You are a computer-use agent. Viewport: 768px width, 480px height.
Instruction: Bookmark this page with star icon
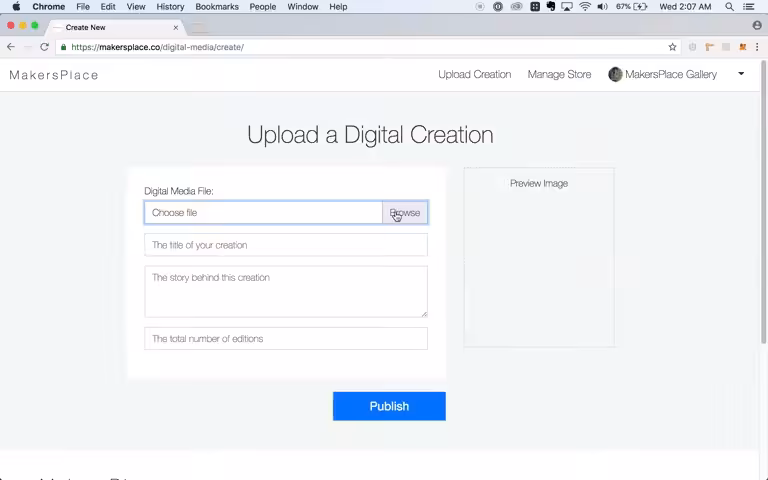[672, 47]
